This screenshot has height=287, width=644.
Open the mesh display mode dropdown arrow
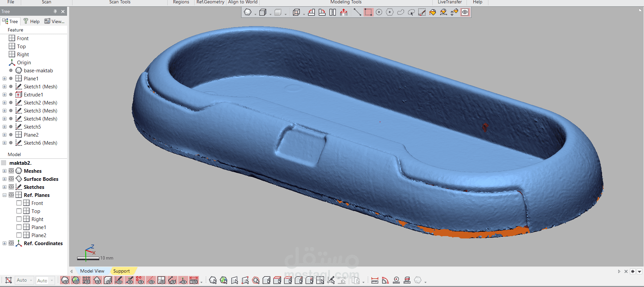coord(255,14)
